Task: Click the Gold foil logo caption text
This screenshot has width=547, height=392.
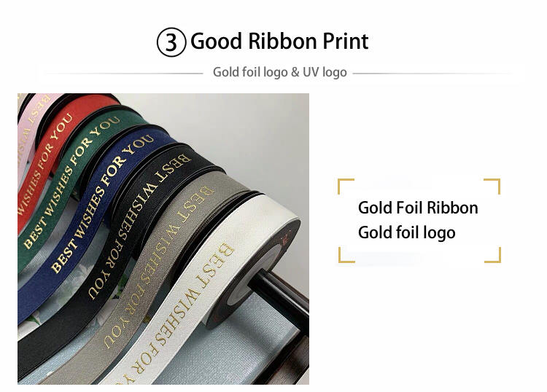Action: pos(407,232)
